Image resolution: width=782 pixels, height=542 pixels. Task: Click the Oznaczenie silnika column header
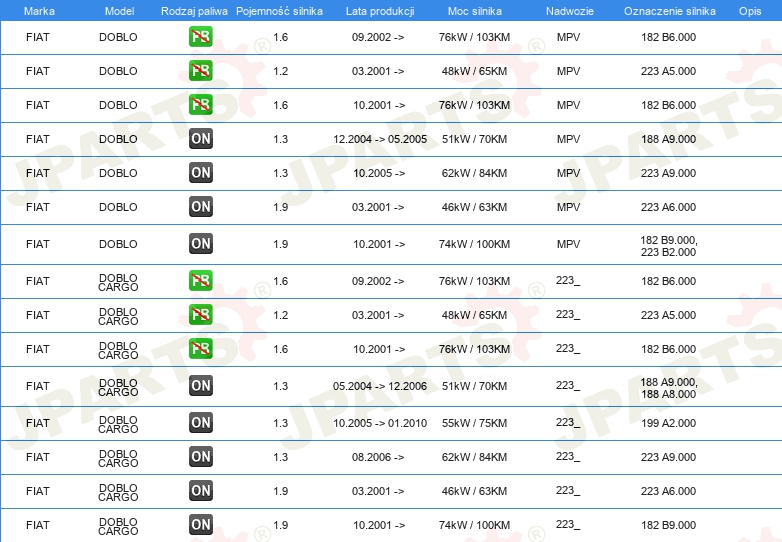[670, 11]
